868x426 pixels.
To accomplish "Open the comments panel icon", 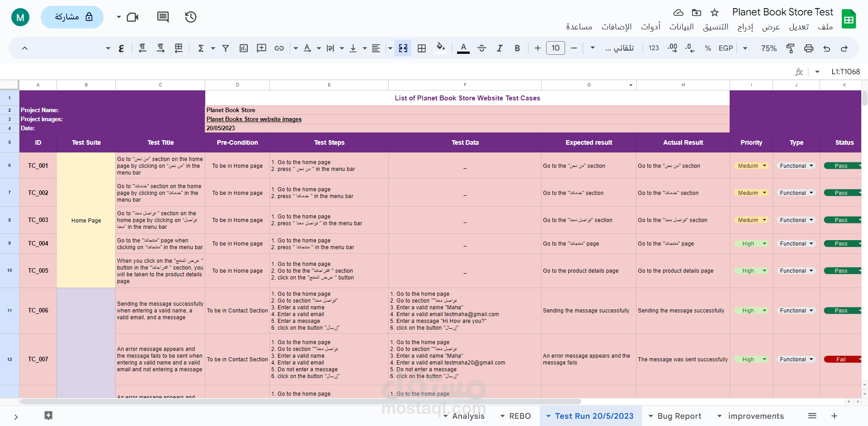I will (163, 17).
